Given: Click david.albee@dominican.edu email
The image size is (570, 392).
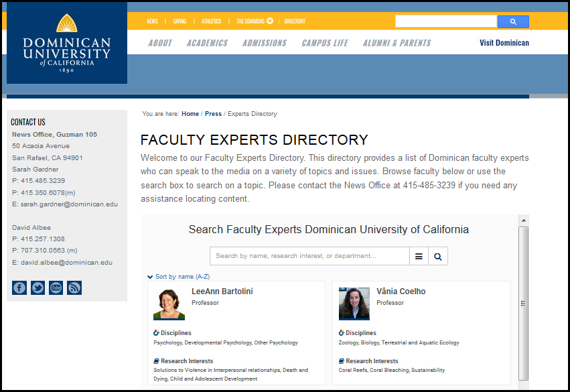Looking at the screenshot, I should [x=66, y=262].
